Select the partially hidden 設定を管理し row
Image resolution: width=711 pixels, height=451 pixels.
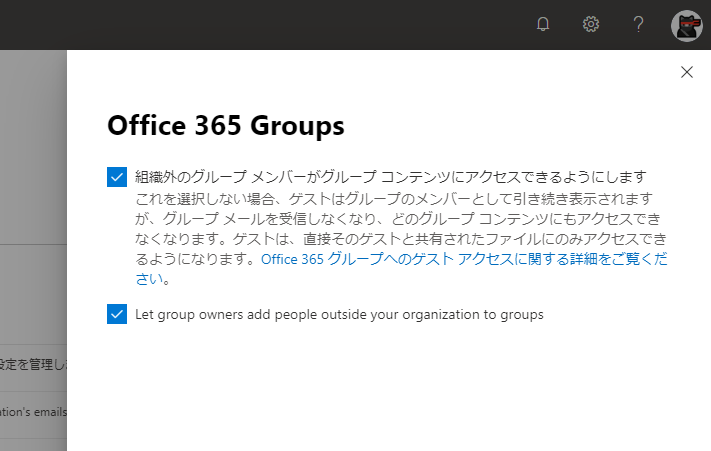[x=33, y=365]
